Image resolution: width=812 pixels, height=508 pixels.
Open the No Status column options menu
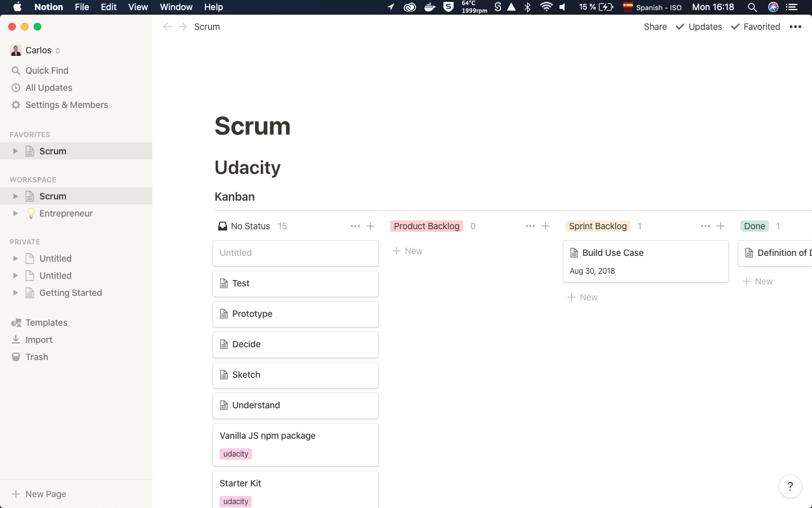click(355, 226)
